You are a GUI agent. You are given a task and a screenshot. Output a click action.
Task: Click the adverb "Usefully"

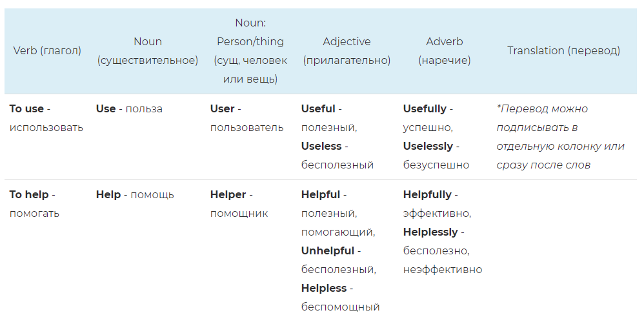coord(425,108)
